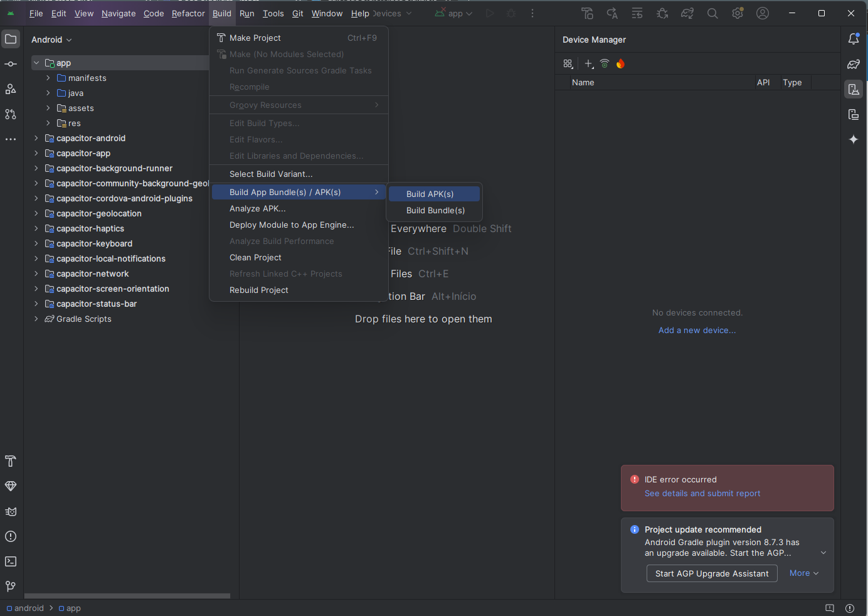Choose Clean Project in the Build menu

255,257
